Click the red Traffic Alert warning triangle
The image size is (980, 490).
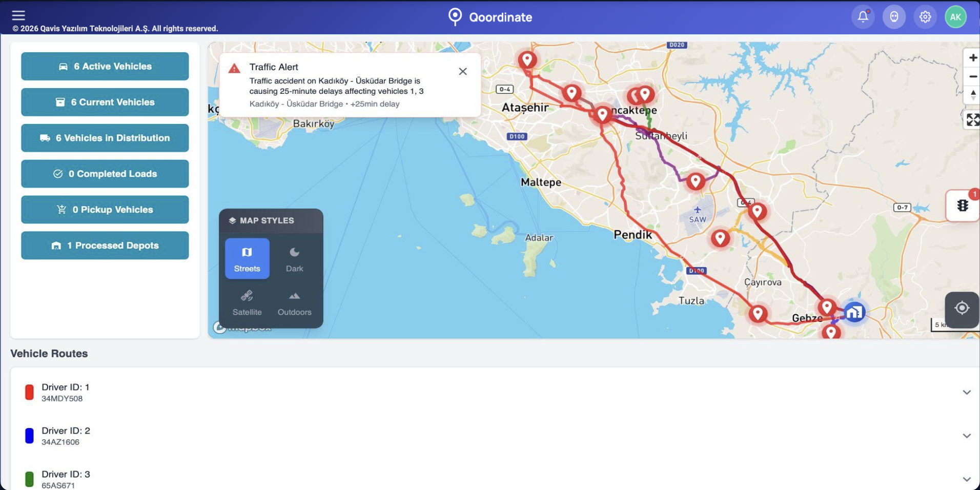click(234, 68)
